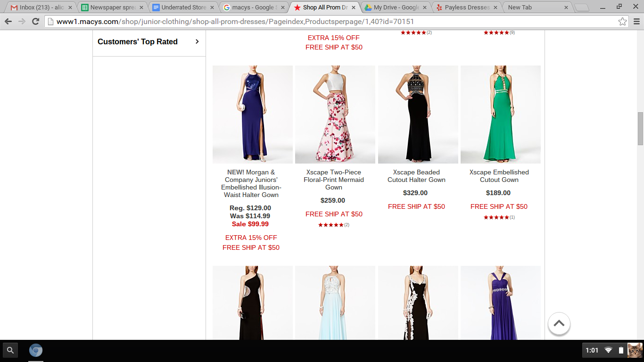The image size is (644, 362).
Task: Switch to the Inbox (213) tab
Action: point(41,8)
